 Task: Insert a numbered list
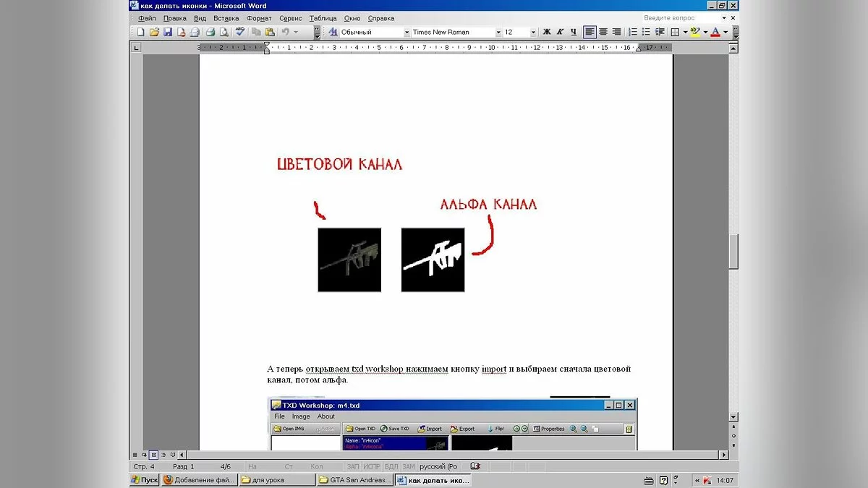click(x=633, y=32)
